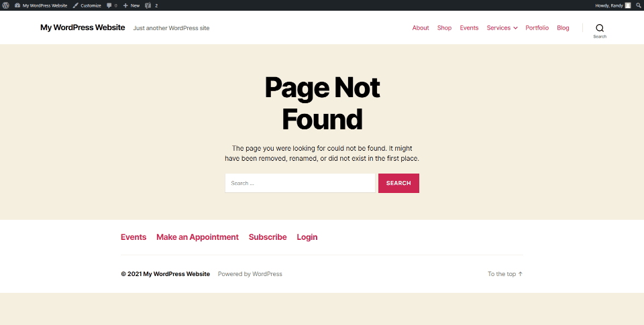Go to the My WordPress Website site title

[x=83, y=27]
